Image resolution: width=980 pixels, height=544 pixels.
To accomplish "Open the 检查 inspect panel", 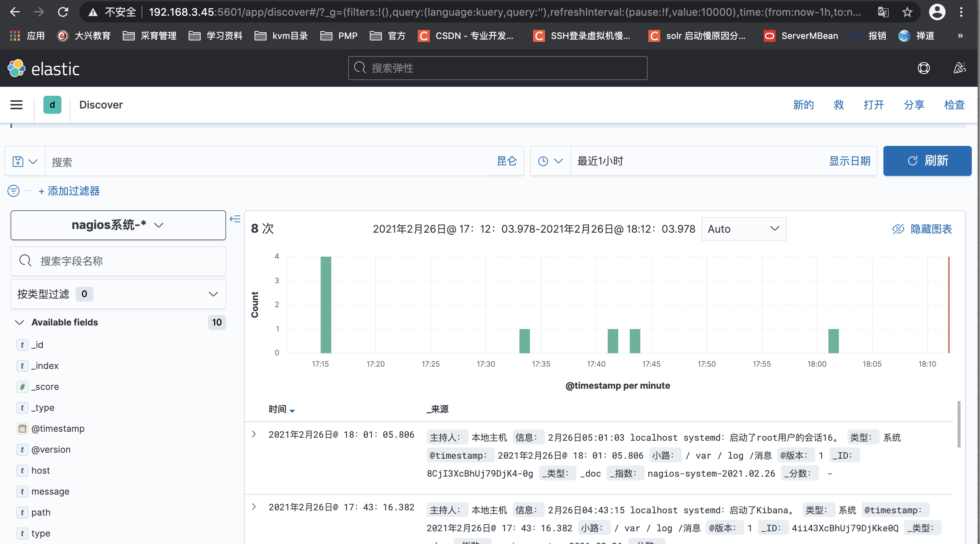I will pos(954,104).
